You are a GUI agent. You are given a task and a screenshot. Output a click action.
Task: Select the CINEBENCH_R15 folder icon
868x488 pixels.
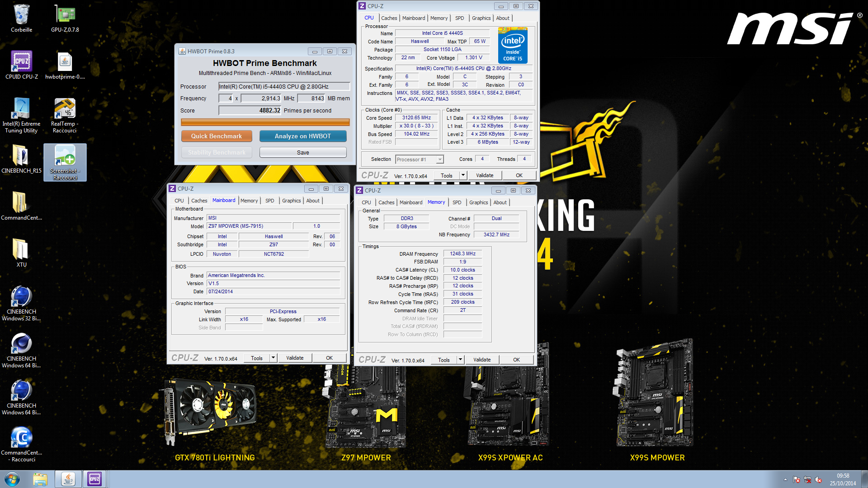[x=21, y=159]
